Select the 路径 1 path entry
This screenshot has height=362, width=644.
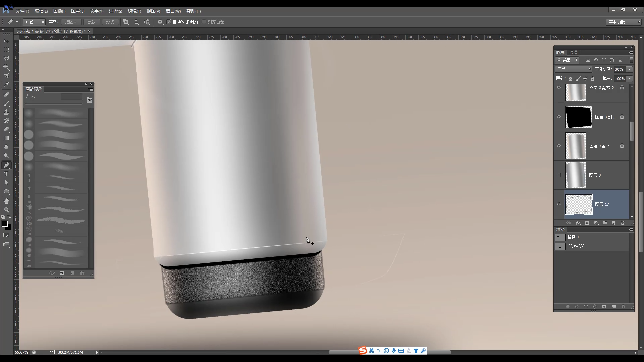click(x=574, y=237)
